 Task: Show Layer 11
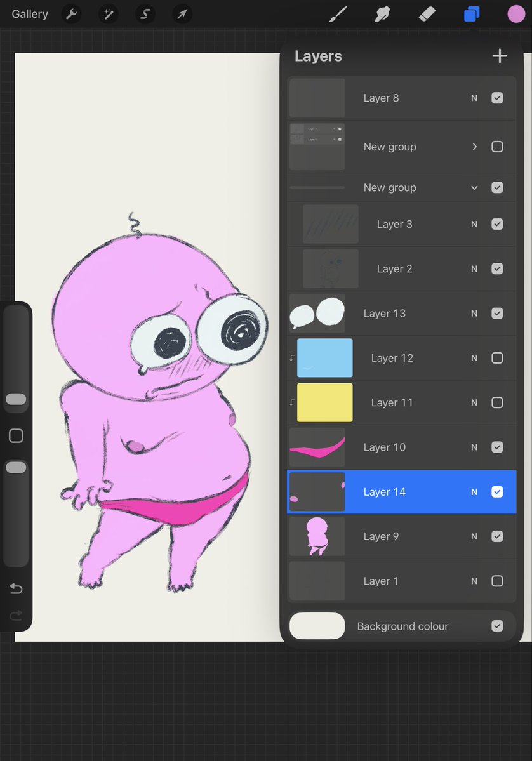point(497,403)
